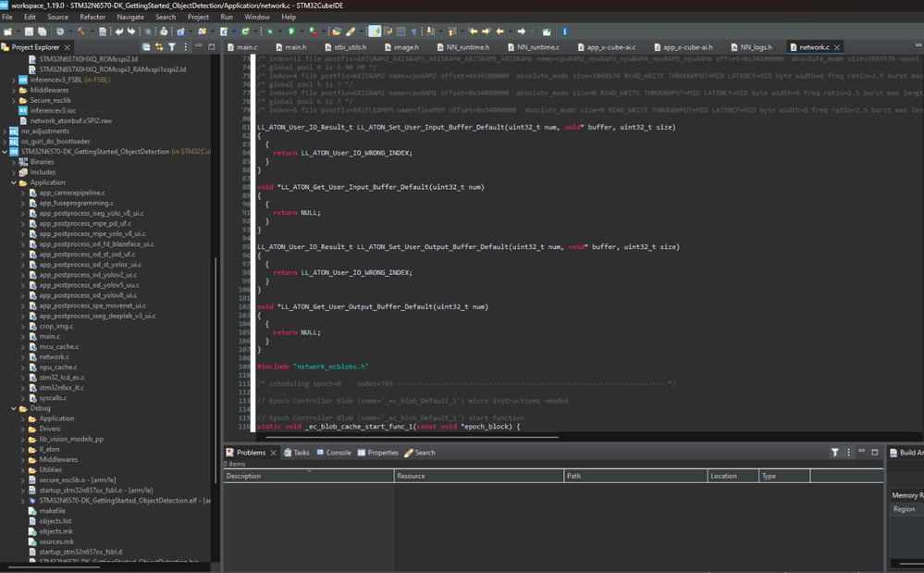Click the green Run button in toolbar
The width and height of the screenshot is (924, 573).
click(x=291, y=31)
